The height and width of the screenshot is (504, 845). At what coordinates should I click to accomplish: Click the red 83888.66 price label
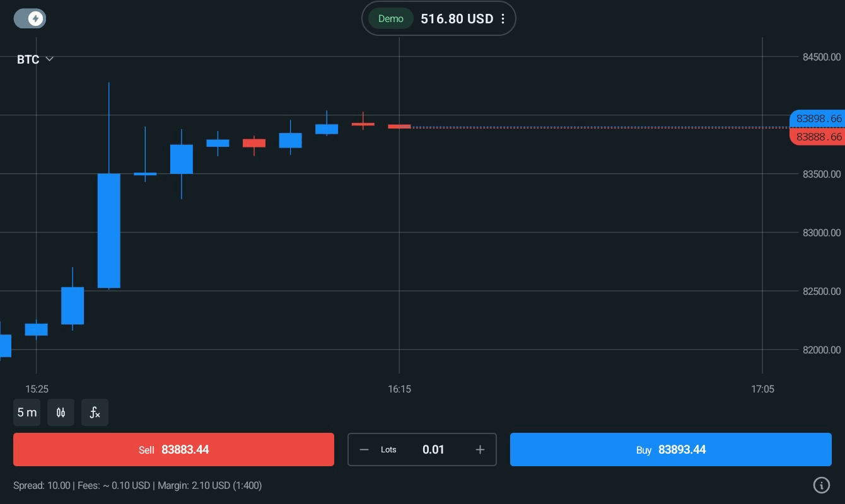[x=817, y=137]
